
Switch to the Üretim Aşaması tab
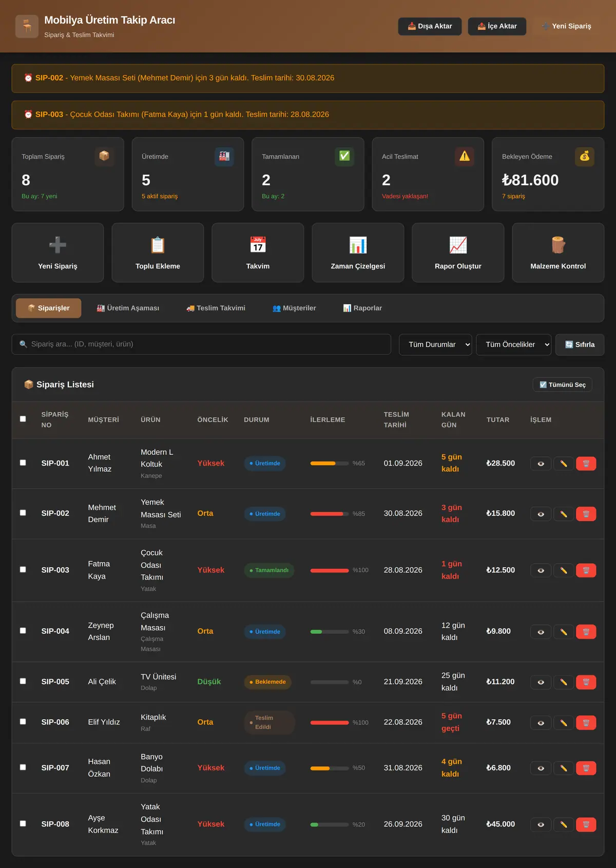pyautogui.click(x=128, y=308)
